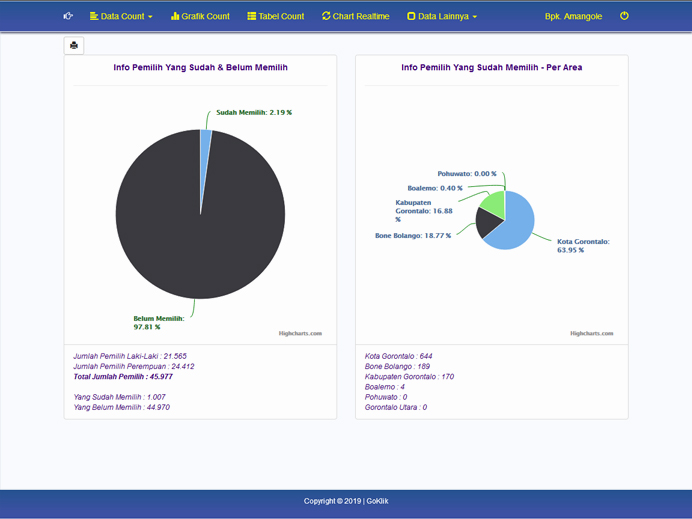Open the Grafik Count page
Viewport: 692px width, 519px height.
pos(200,16)
